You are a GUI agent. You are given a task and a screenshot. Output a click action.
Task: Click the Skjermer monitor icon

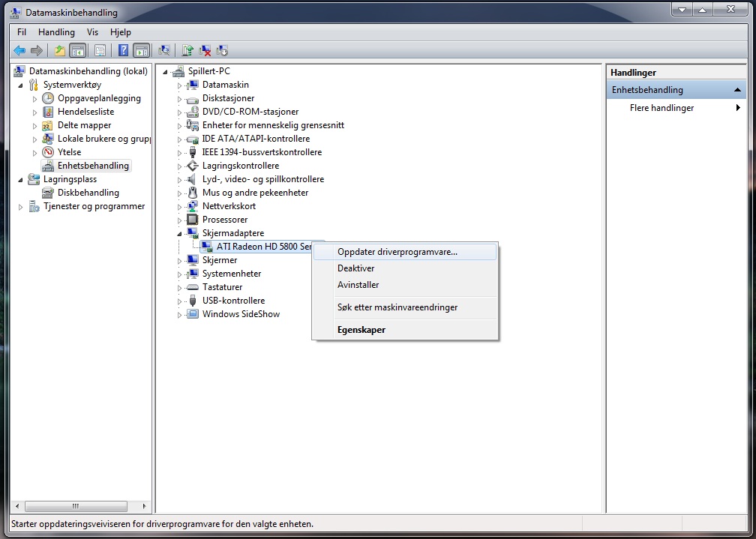click(192, 260)
